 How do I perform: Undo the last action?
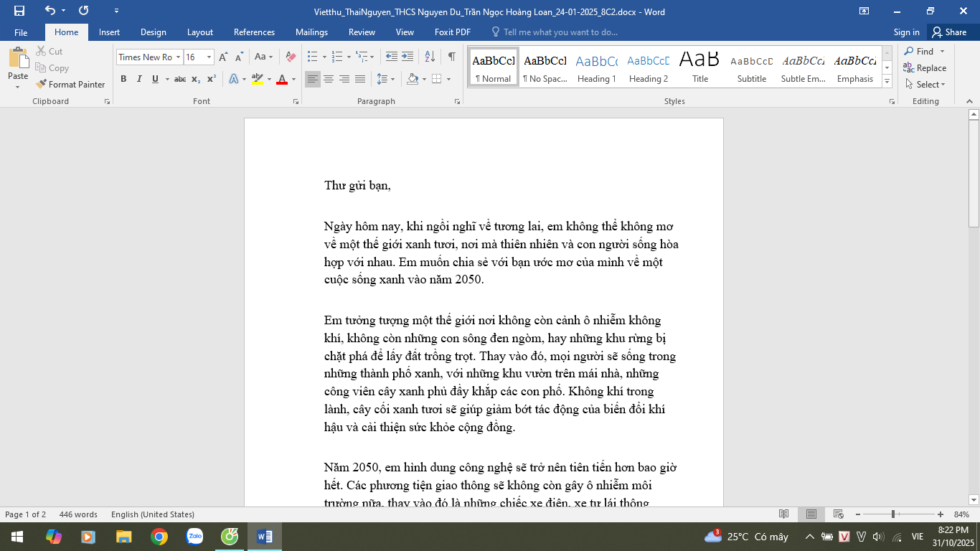tap(50, 11)
